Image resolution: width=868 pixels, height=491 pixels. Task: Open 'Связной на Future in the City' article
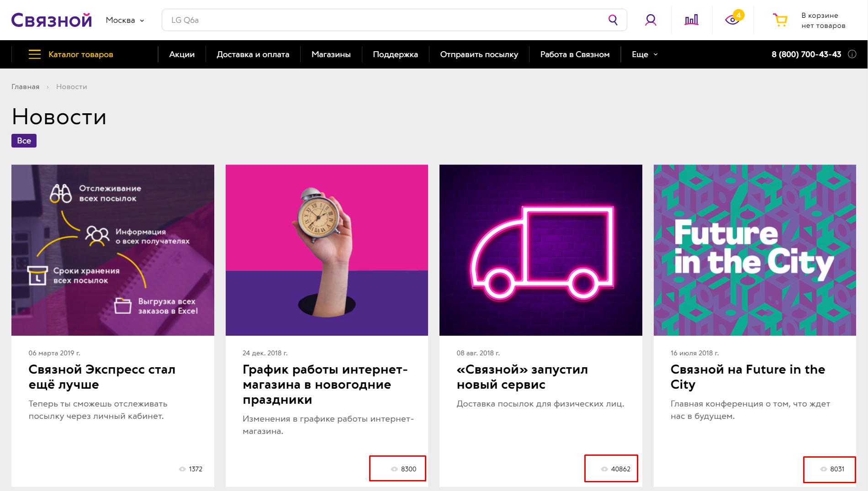click(x=748, y=377)
